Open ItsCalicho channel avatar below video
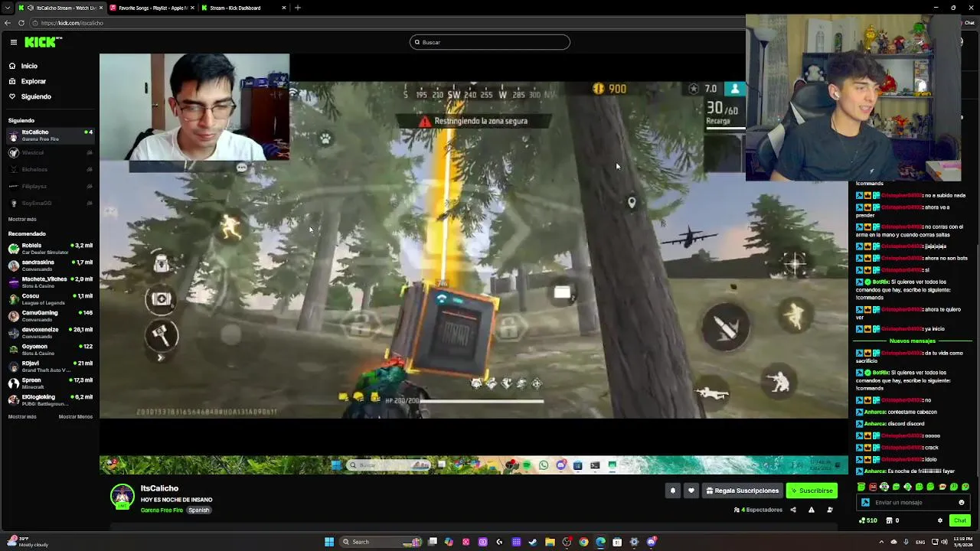Screen dimensions: 980x551 [122, 497]
